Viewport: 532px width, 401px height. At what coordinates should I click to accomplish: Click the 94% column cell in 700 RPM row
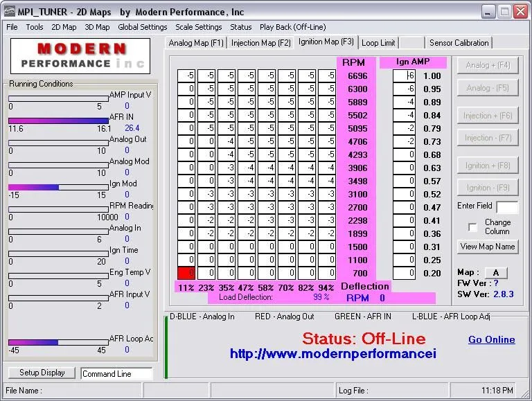(327, 273)
